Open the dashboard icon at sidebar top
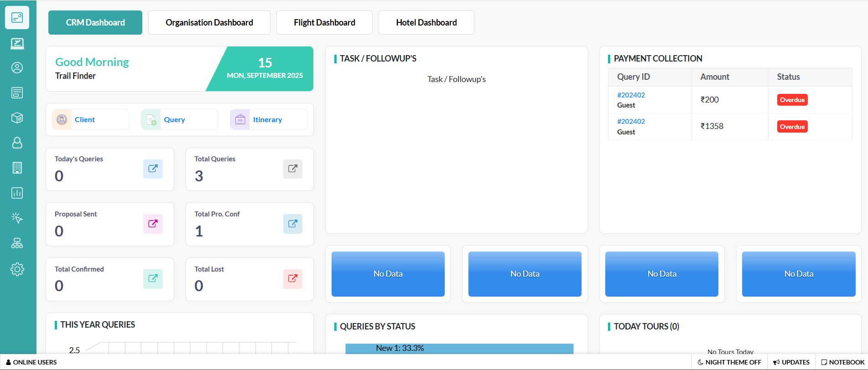Viewport: 868px width, 370px height. [x=17, y=18]
